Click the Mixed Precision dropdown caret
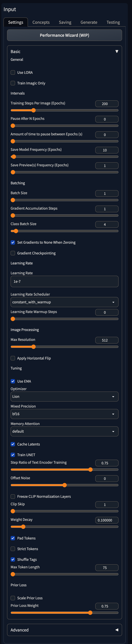 [x=113, y=414]
